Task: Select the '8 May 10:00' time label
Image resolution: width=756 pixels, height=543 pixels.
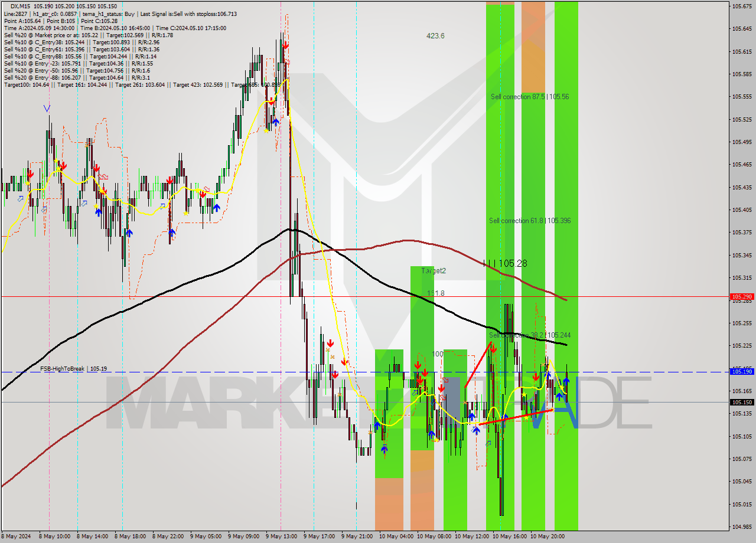Action: coord(54,537)
